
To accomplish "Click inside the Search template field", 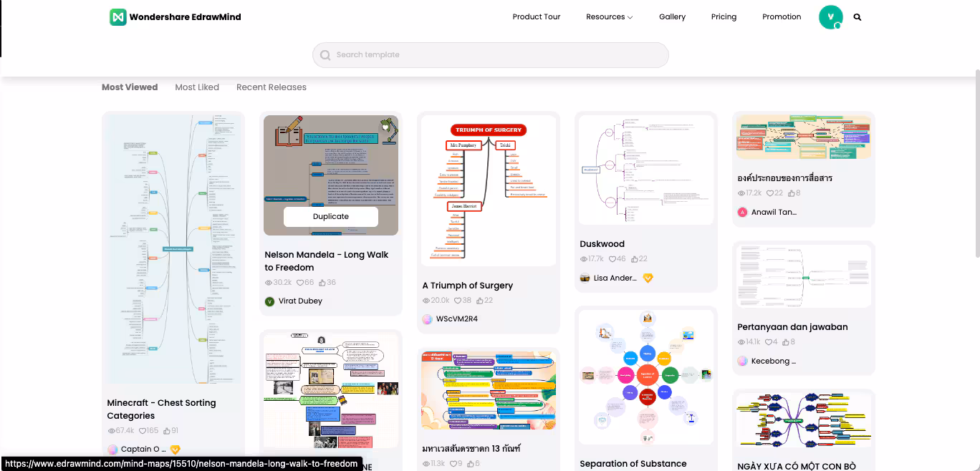I will tap(490, 55).
